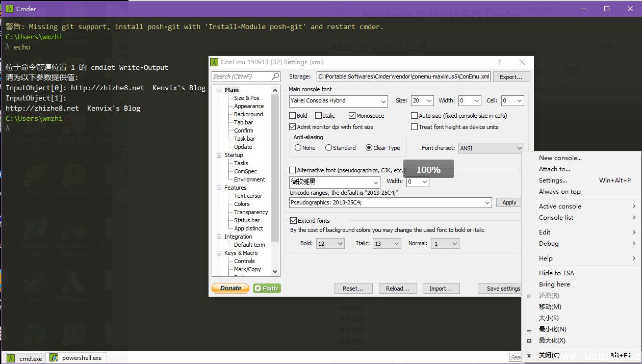Select the None anti-aliasing option
The width and height of the screenshot is (642, 364).
pyautogui.click(x=298, y=148)
